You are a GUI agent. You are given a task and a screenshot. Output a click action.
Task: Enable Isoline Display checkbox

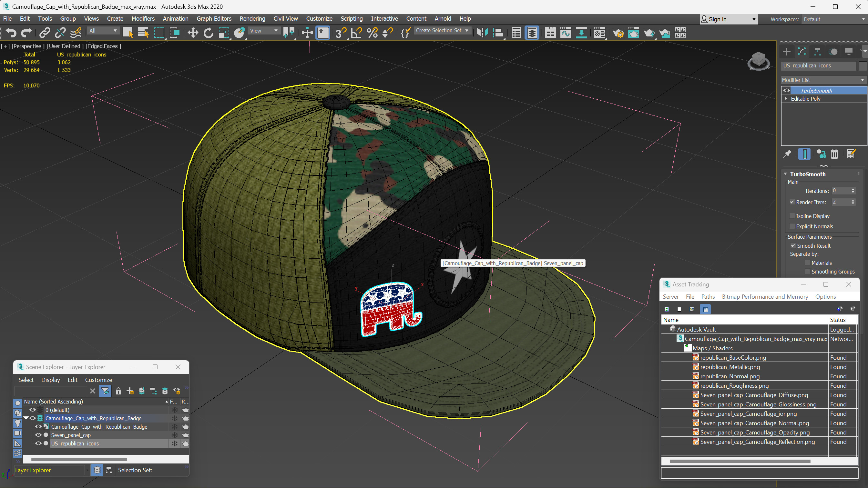pos(792,216)
